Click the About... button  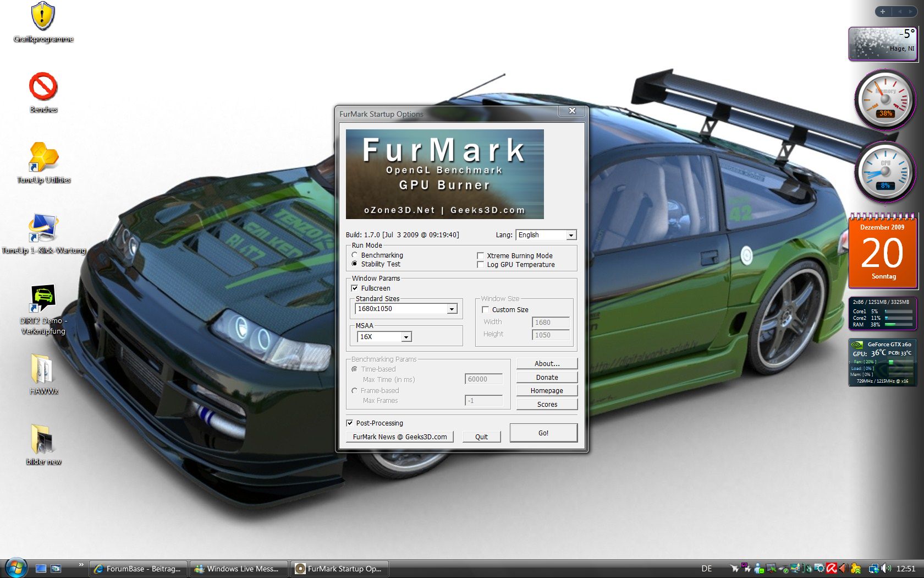(547, 364)
